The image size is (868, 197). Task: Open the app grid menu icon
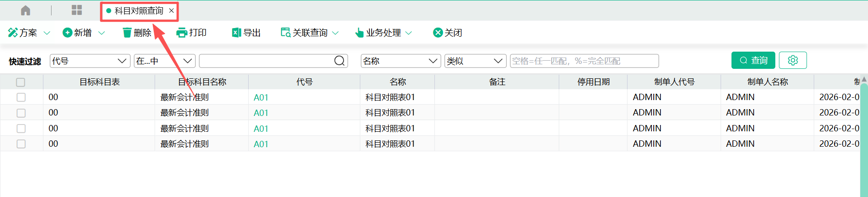[77, 10]
